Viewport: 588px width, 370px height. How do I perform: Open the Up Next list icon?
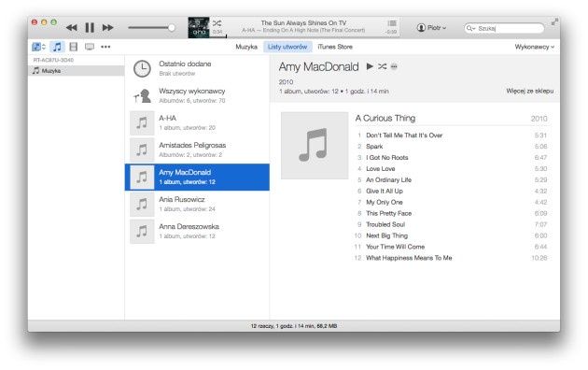[x=392, y=22]
